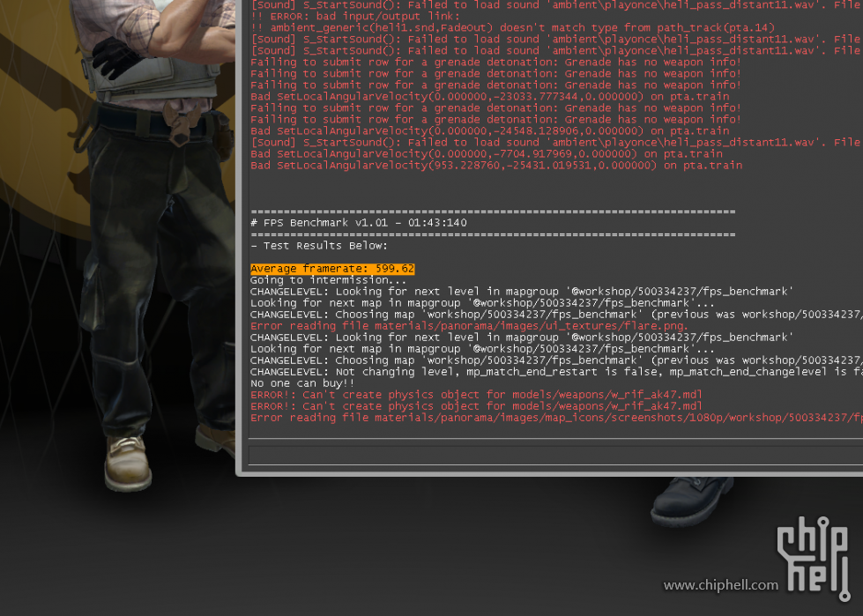863x616 pixels.
Task: Click 'Bad SetLocalAngularVelocity(953.228760' line
Action: 496,166
